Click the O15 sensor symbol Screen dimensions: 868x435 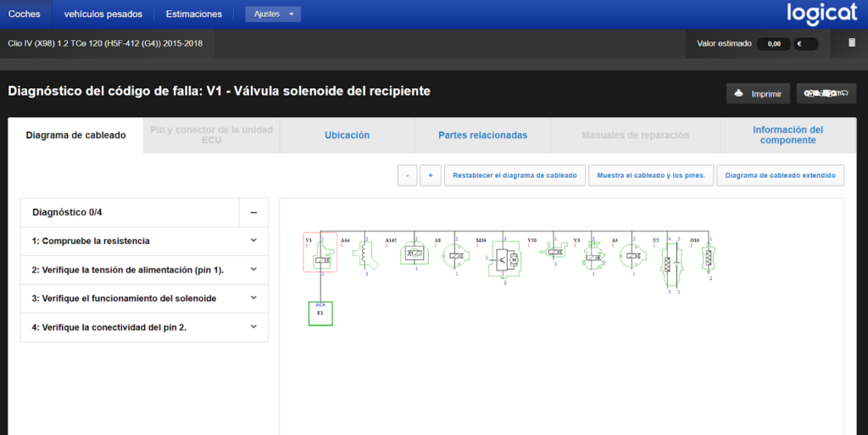point(708,257)
